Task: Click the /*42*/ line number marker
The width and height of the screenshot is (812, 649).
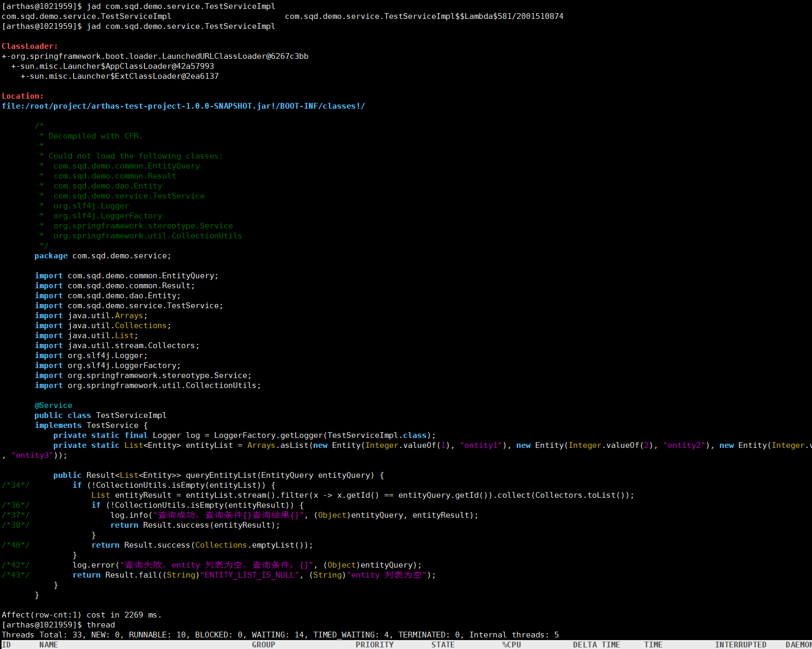Action: tap(16, 565)
